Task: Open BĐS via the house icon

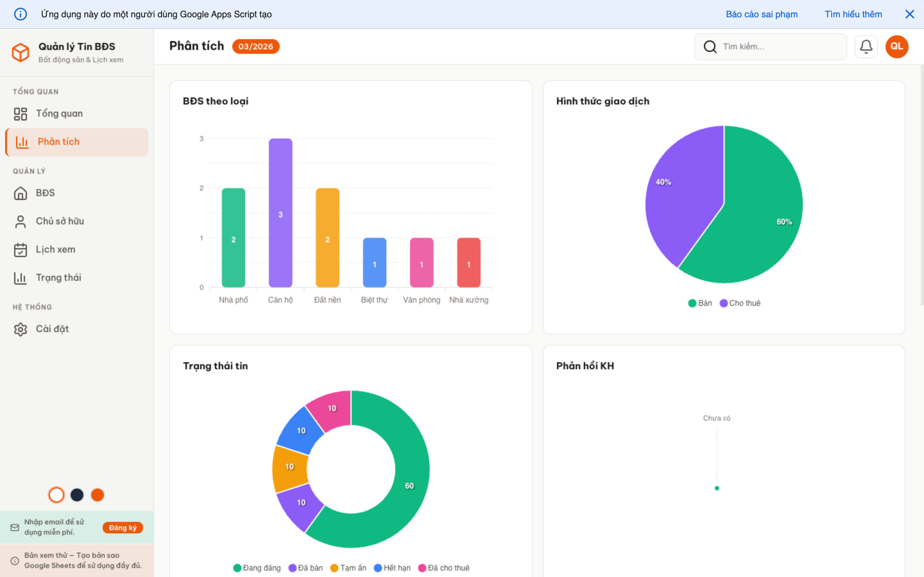Action: 21,193
